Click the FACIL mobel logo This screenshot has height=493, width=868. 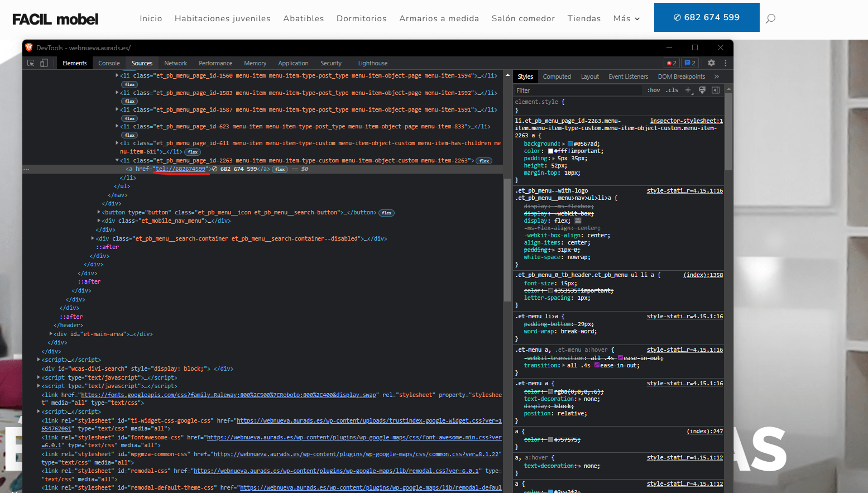(x=55, y=20)
